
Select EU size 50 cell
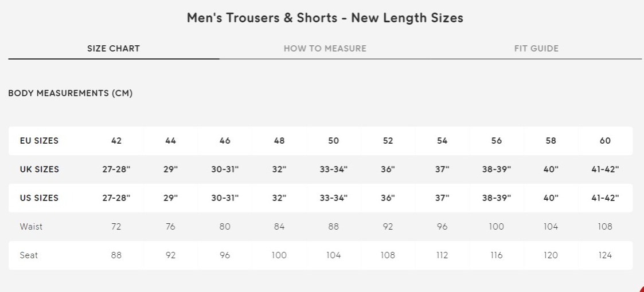pos(334,141)
